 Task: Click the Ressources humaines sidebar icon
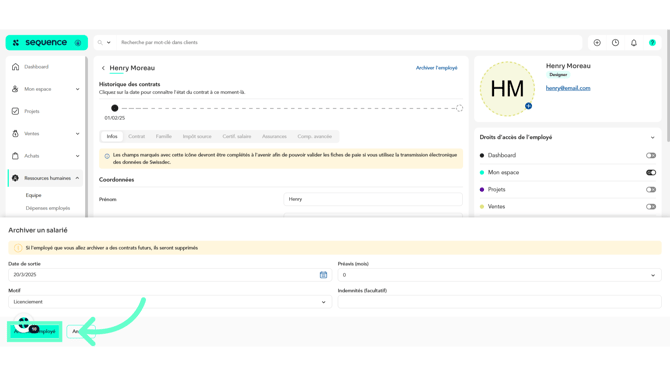click(x=15, y=178)
